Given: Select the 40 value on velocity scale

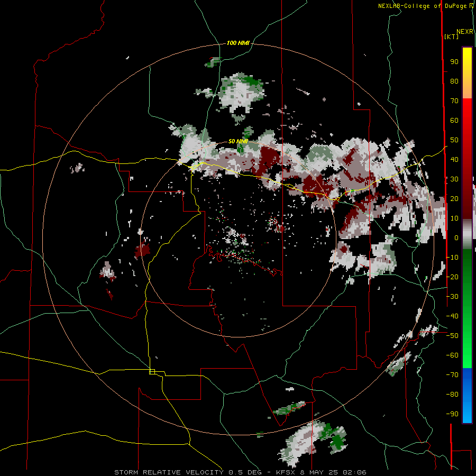Looking at the screenshot, I should click(454, 159).
